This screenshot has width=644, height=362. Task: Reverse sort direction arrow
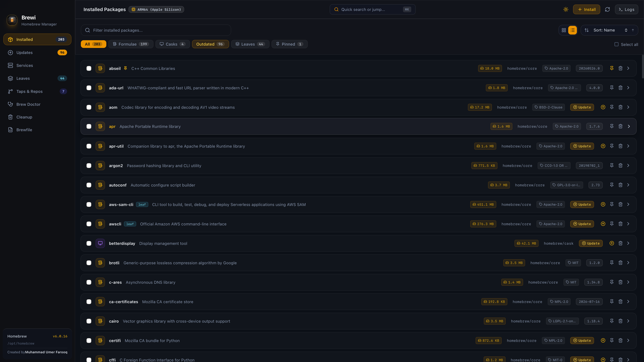coord(633,30)
